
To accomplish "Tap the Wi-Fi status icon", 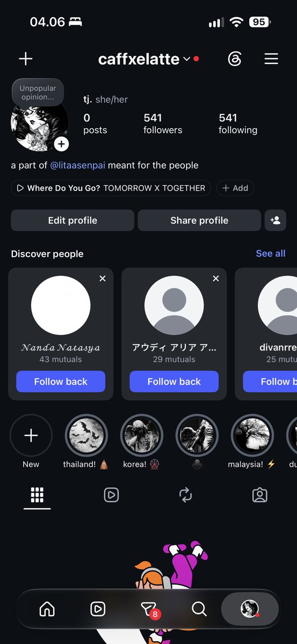I will (236, 22).
